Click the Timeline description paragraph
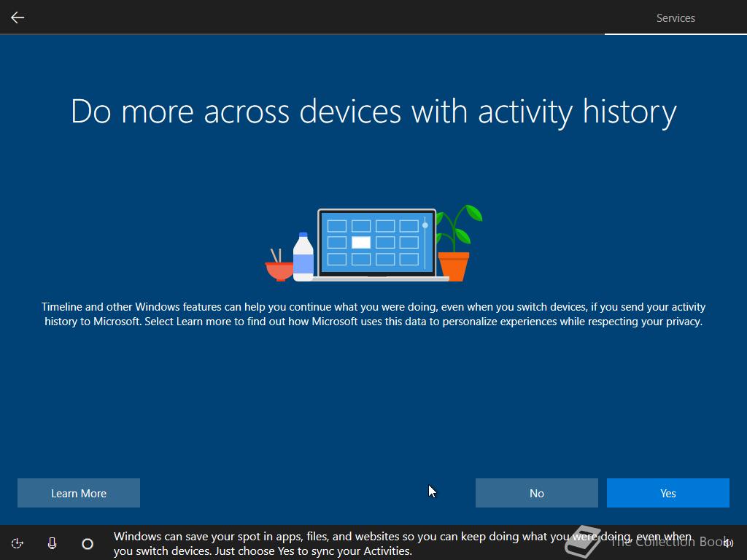Image resolution: width=747 pixels, height=560 pixels. click(x=373, y=314)
